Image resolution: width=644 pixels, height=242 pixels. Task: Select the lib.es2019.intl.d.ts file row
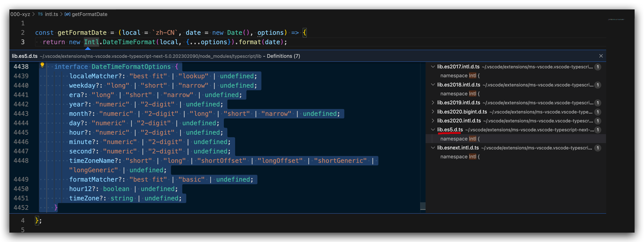click(x=516, y=102)
